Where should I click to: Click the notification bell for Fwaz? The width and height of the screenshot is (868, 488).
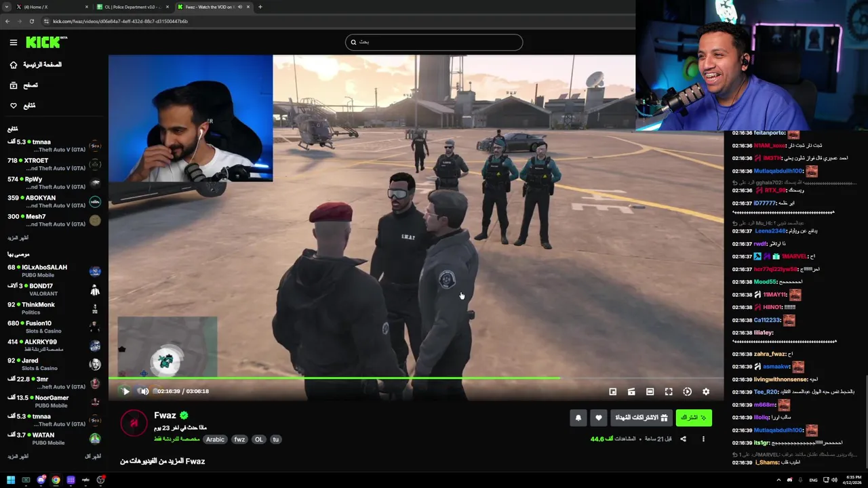578,418
